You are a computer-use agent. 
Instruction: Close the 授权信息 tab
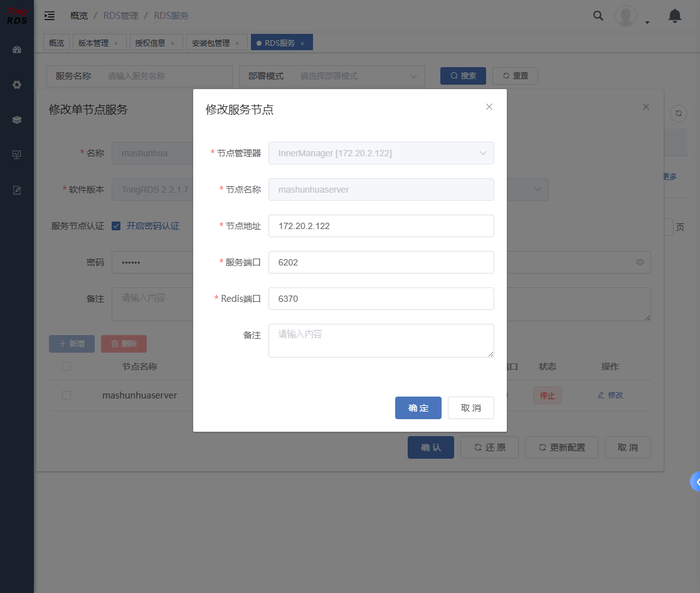tap(172, 43)
